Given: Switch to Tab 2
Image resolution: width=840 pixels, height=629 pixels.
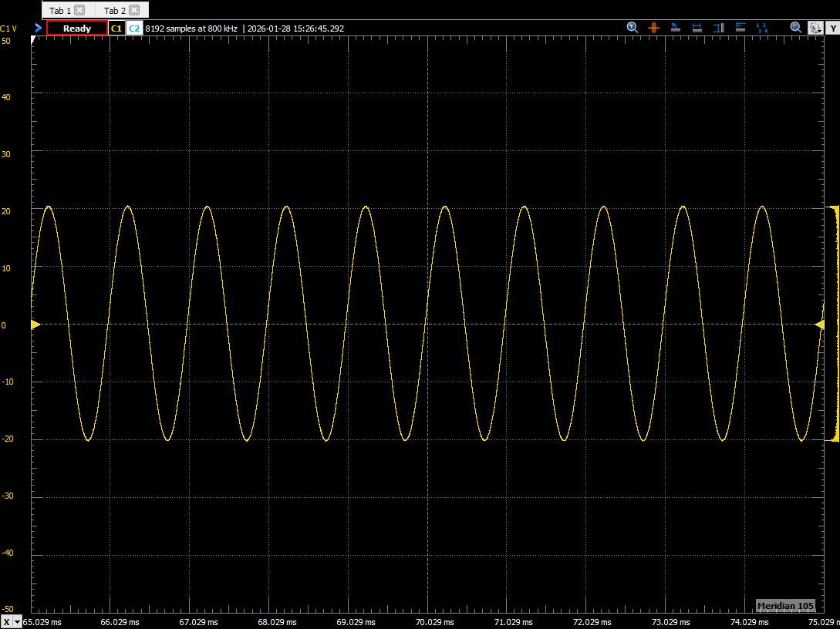Looking at the screenshot, I should click(x=114, y=10).
